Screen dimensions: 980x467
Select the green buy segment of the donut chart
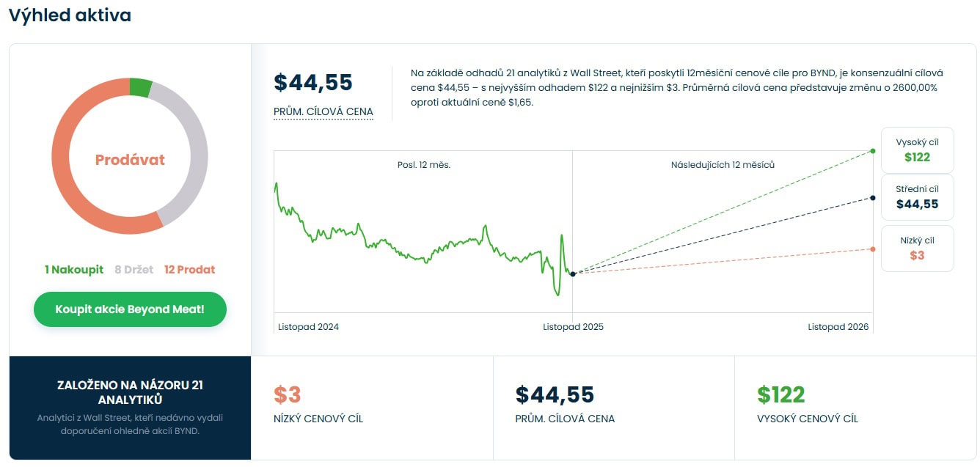pos(140,87)
